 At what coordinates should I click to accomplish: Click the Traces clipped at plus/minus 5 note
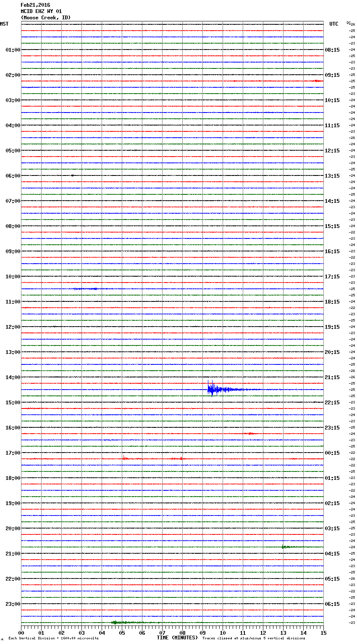(x=254, y=638)
